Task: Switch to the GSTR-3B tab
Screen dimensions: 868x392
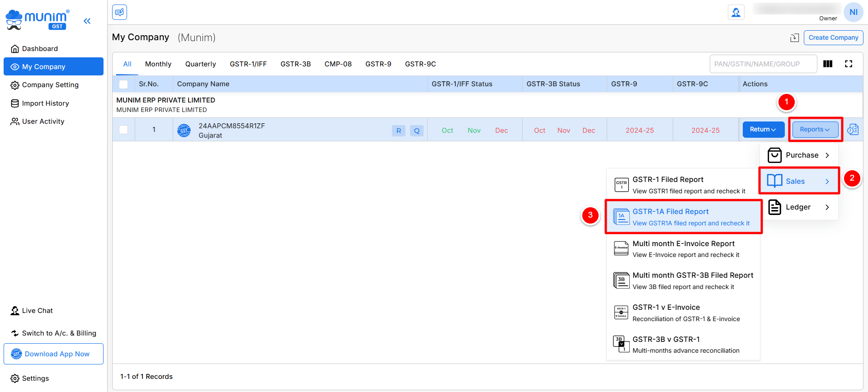Action: pyautogui.click(x=295, y=64)
